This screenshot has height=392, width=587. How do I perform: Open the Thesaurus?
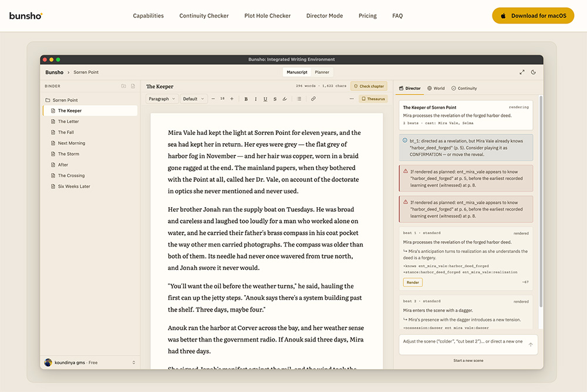pos(373,99)
